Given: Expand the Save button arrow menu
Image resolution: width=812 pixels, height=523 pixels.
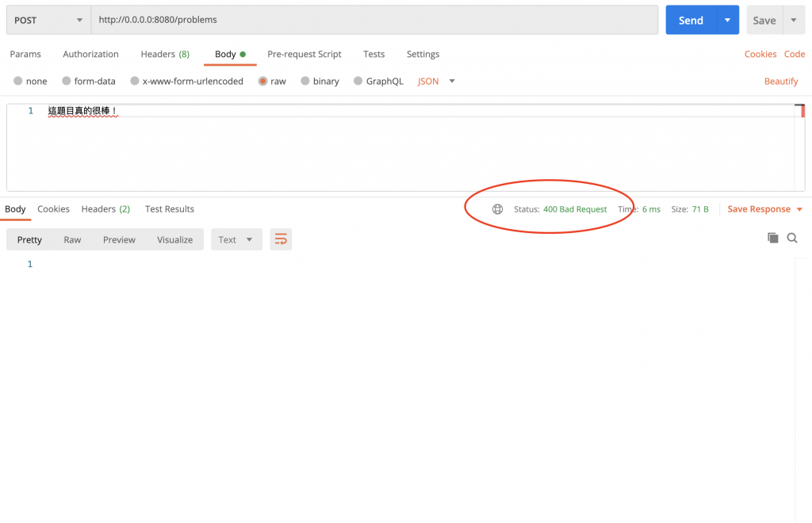Looking at the screenshot, I should pos(794,20).
